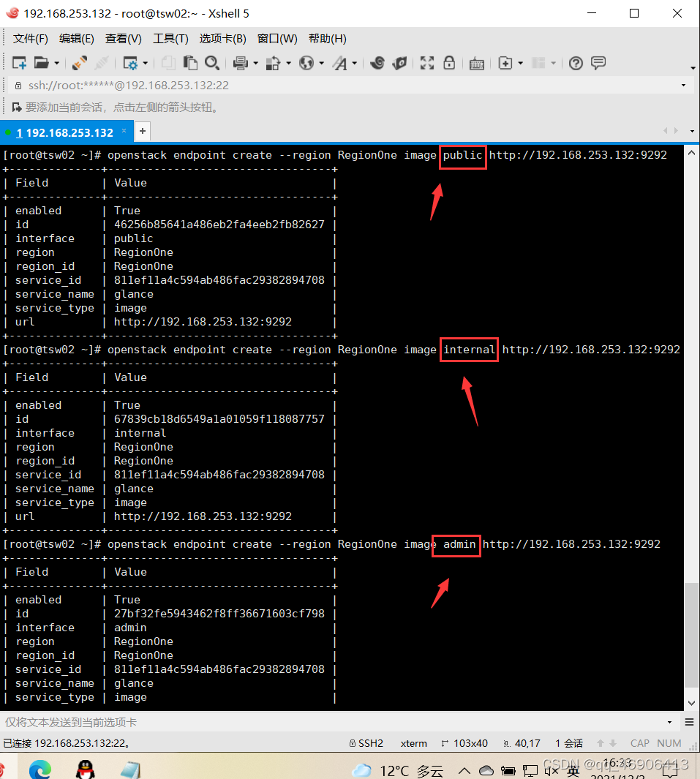This screenshot has width=700, height=779.
Task: Click the Paste clipboard toolbar icon
Action: coord(190,63)
